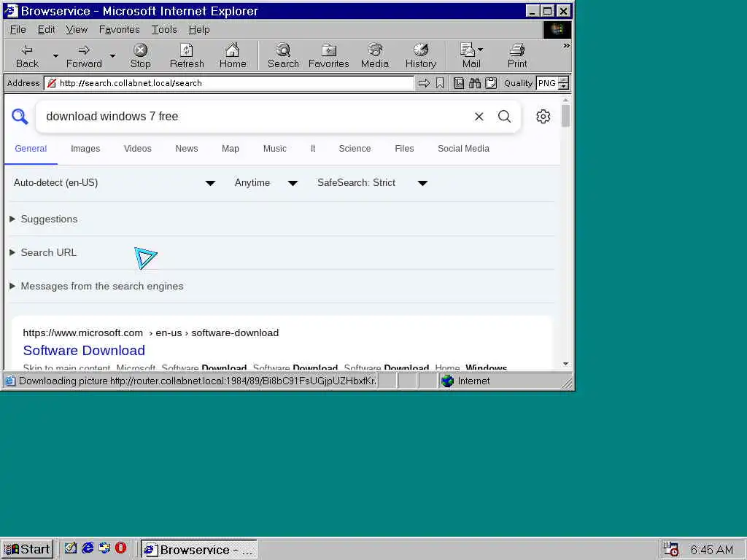The height and width of the screenshot is (560, 747).
Task: Switch to the Social Media search tab
Action: [463, 149]
